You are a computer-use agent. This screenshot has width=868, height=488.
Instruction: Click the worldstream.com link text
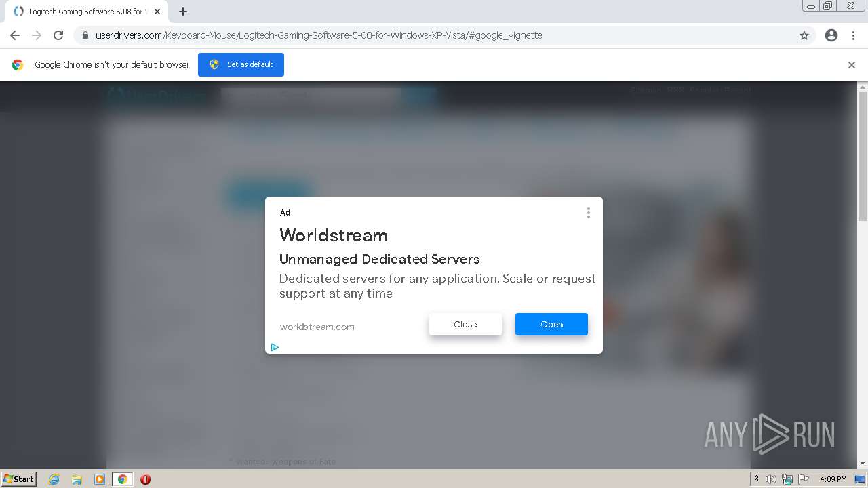317,327
